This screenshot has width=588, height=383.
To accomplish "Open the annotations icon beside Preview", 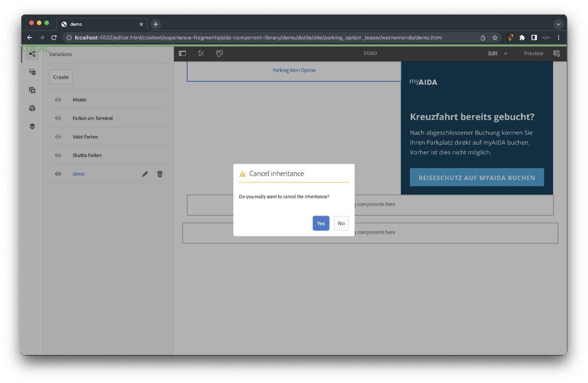I will tap(556, 53).
